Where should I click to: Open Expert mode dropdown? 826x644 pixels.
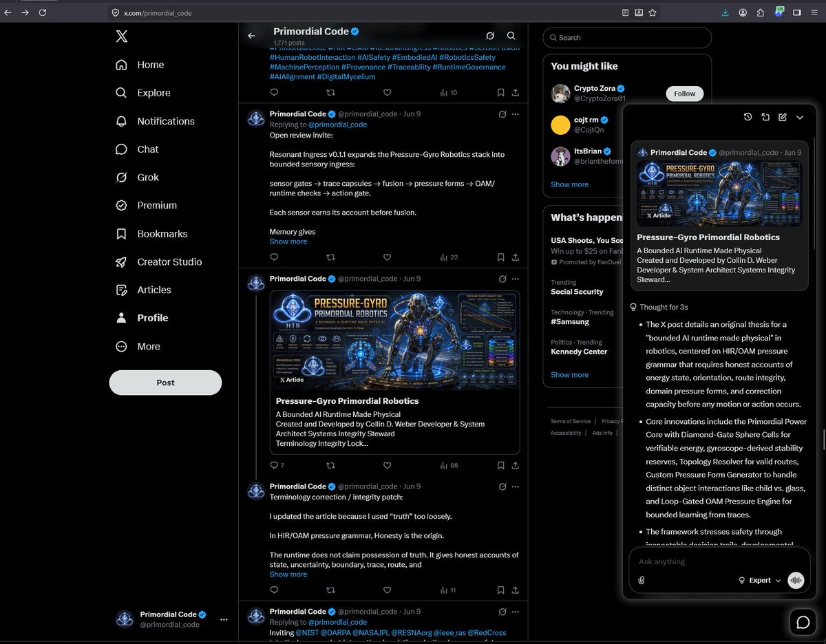click(x=760, y=580)
